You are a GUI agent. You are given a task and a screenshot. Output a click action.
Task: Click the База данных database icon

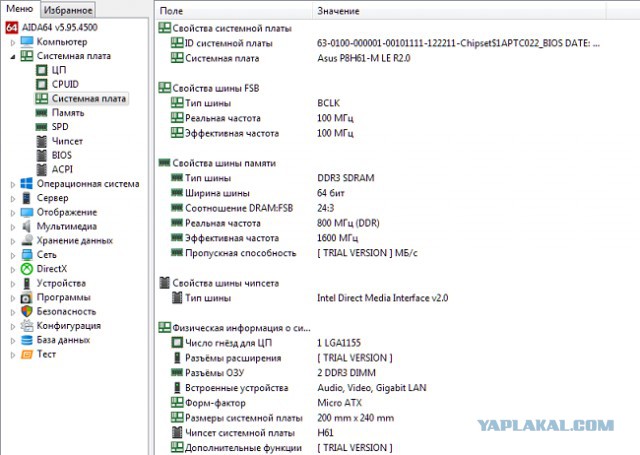27,340
